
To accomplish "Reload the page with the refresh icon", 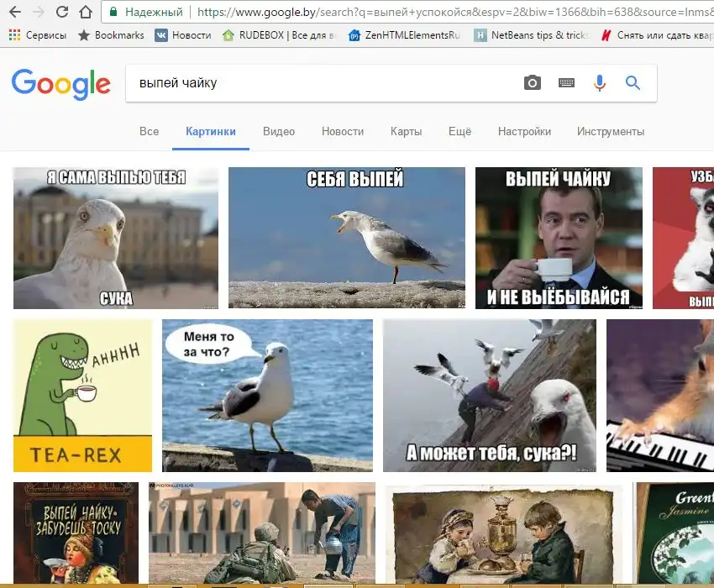I will click(x=62, y=13).
